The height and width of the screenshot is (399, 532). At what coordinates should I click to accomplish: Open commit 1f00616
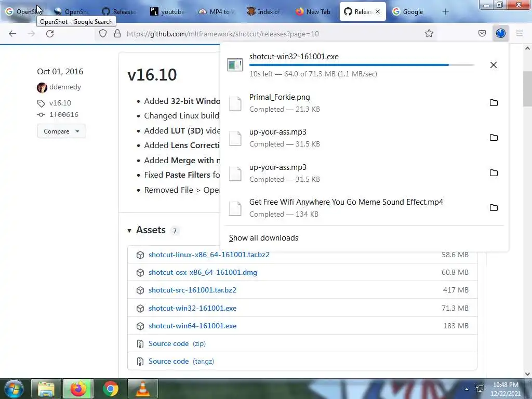64,115
